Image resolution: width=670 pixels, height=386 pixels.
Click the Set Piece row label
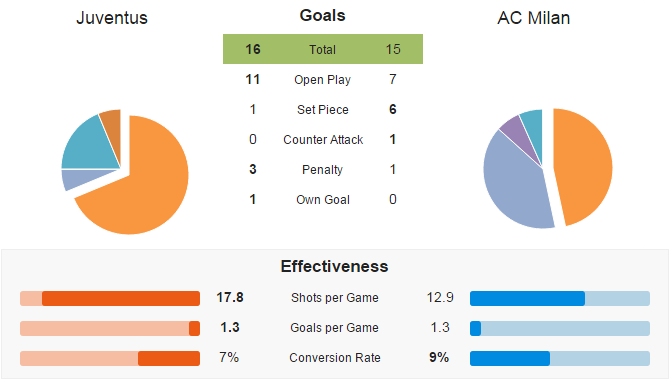[x=323, y=109]
